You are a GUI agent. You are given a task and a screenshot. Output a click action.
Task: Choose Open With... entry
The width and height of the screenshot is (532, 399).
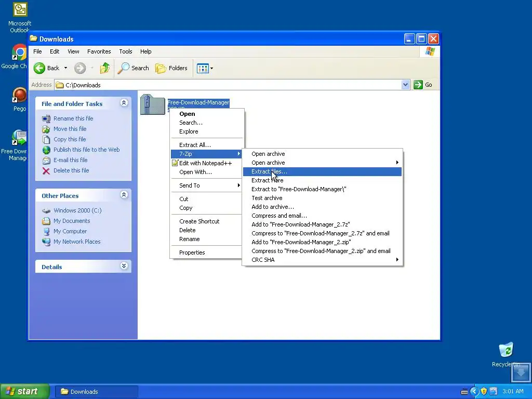(206, 172)
